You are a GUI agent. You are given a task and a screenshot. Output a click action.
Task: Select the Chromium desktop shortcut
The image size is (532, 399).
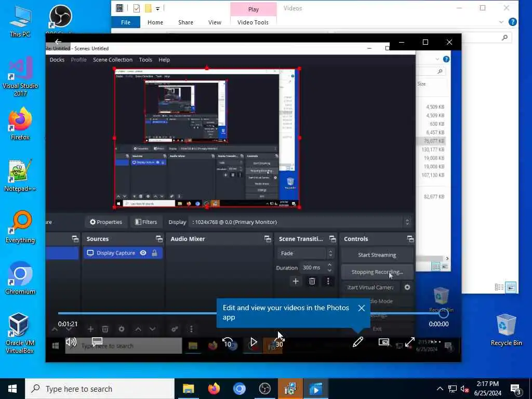pos(20,278)
